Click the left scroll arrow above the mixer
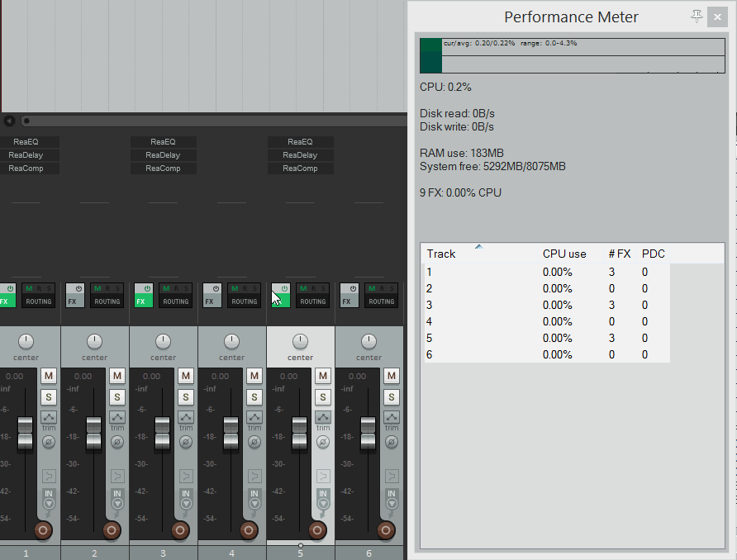Image resolution: width=737 pixels, height=560 pixels. pyautogui.click(x=9, y=121)
